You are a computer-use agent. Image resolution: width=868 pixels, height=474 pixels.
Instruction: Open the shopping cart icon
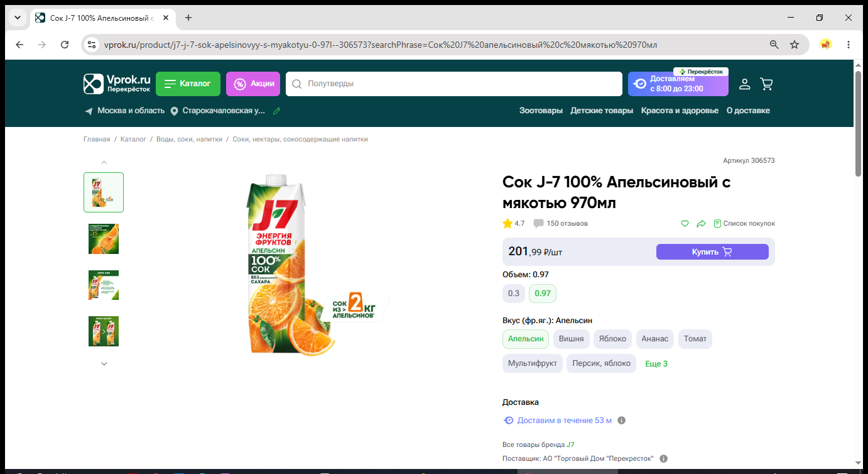(766, 84)
